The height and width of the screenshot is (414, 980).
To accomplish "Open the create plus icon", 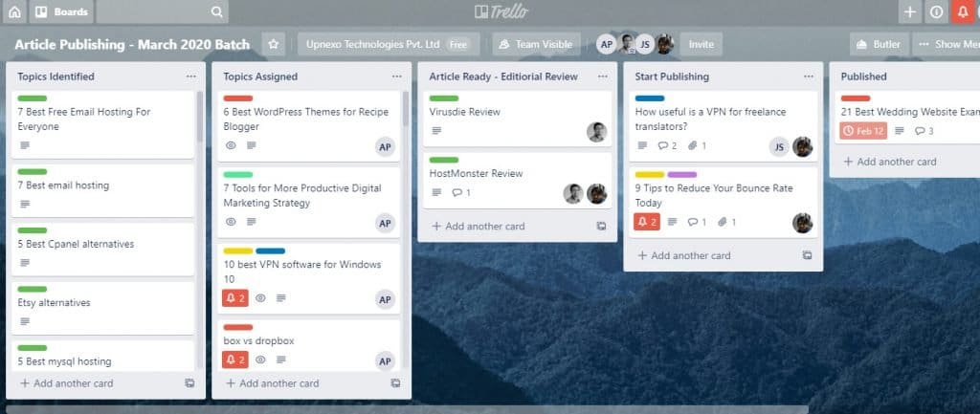I will click(x=910, y=11).
